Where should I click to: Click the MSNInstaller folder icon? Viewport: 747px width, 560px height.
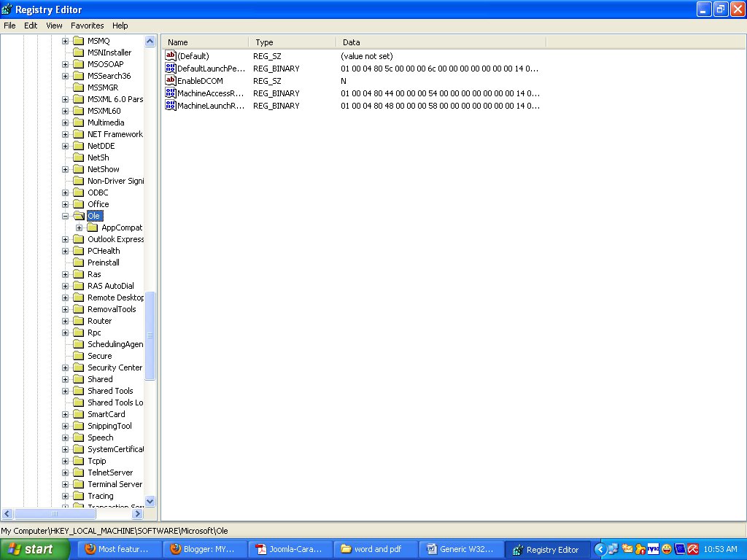pos(79,52)
